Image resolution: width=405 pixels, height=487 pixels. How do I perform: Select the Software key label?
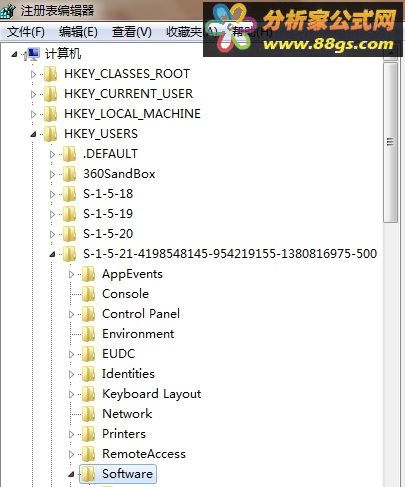pyautogui.click(x=128, y=474)
